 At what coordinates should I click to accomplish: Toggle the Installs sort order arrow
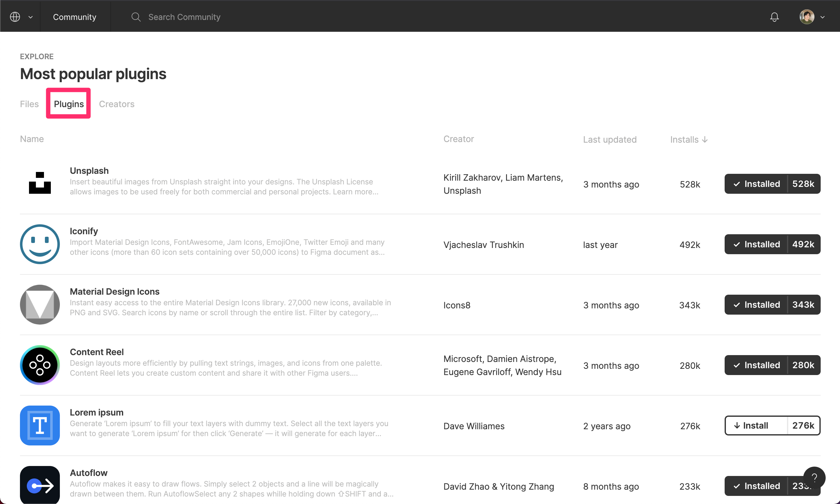[705, 139]
